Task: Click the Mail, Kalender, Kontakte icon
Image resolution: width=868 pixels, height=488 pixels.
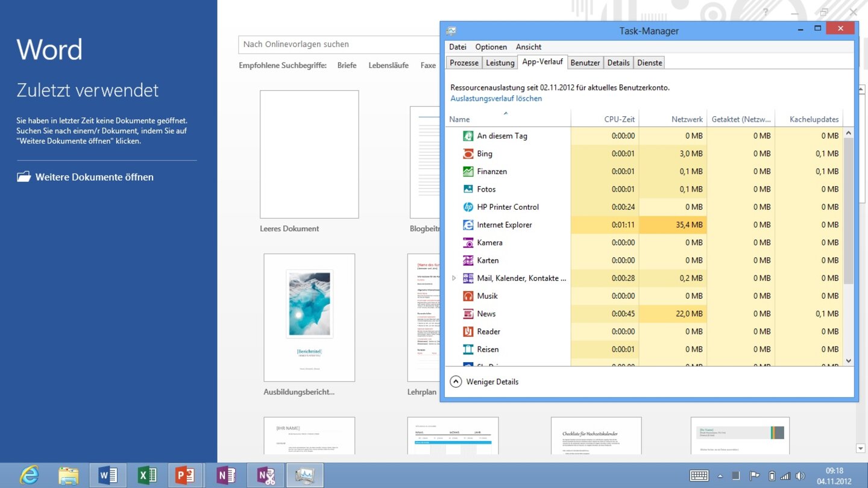Action: 468,278
